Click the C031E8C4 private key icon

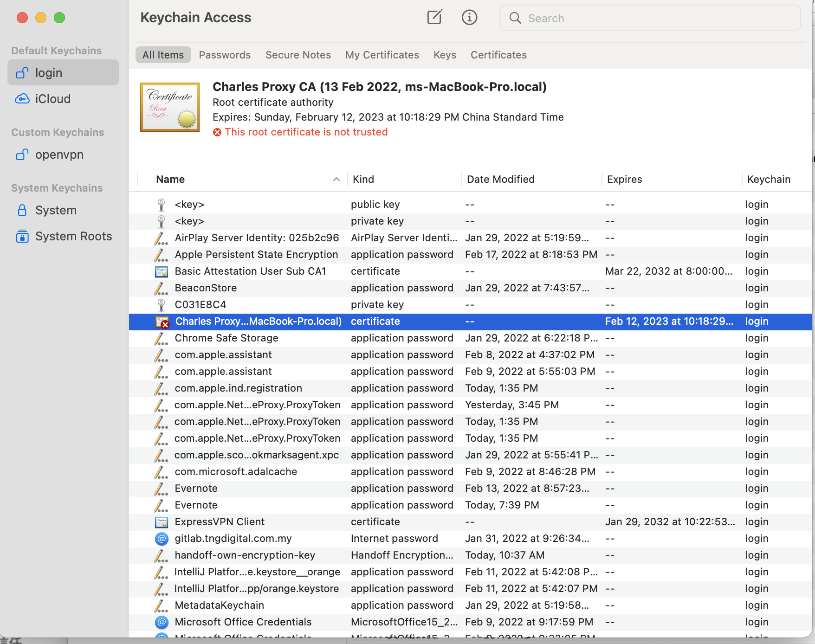(x=161, y=305)
